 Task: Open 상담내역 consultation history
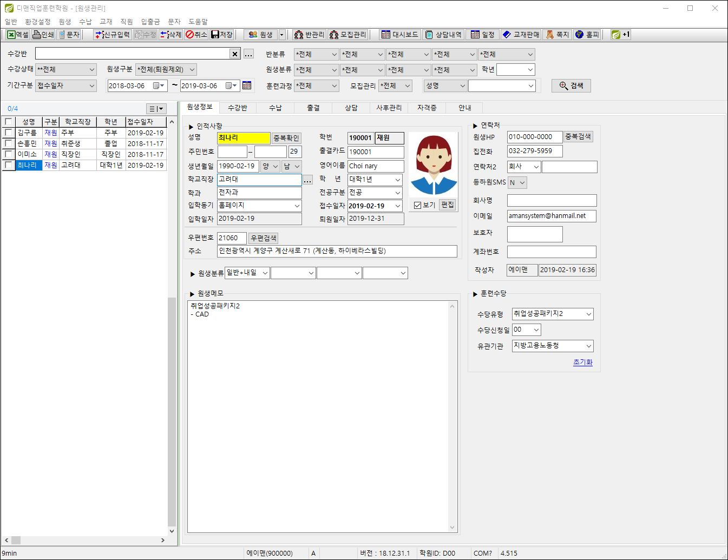[443, 35]
